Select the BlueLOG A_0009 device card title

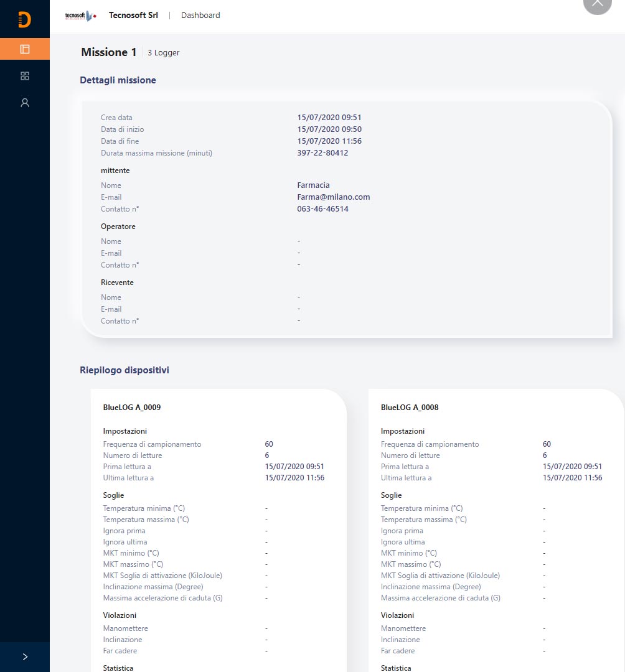click(x=132, y=408)
